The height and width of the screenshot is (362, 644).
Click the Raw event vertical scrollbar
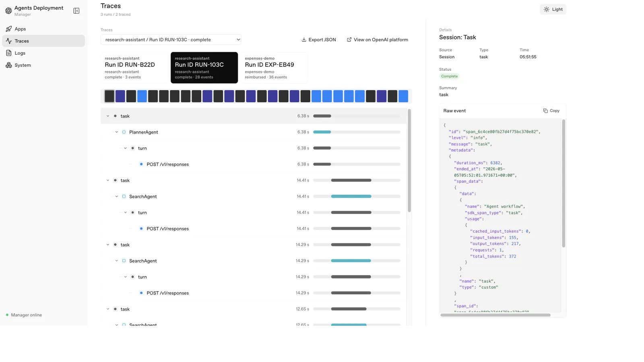(x=563, y=183)
